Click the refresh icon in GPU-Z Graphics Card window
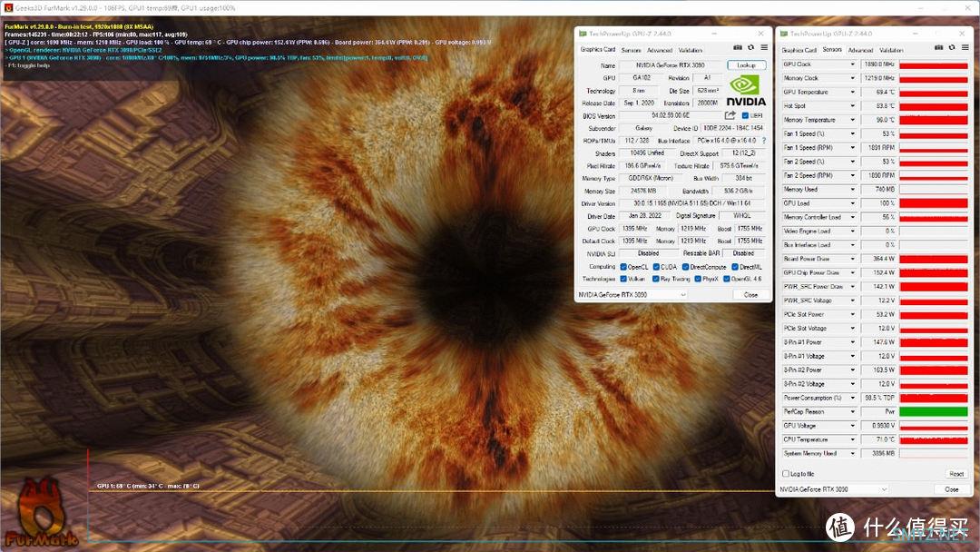This screenshot has width=980, height=552. 750,47
